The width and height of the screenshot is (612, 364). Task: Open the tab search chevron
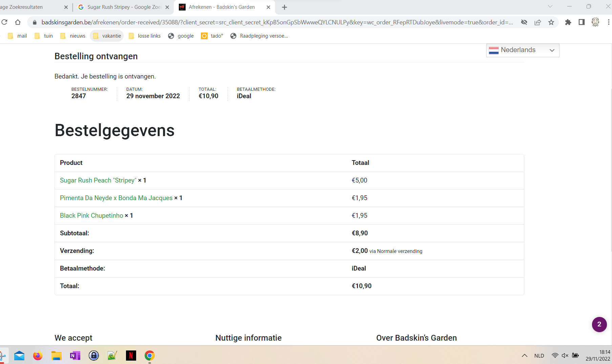(x=550, y=6)
